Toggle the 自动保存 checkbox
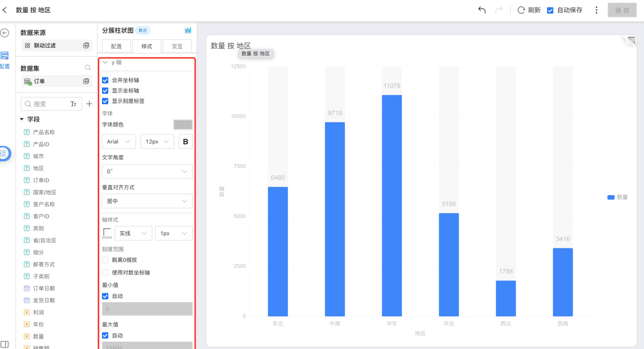This screenshot has height=349, width=644. pos(551,10)
